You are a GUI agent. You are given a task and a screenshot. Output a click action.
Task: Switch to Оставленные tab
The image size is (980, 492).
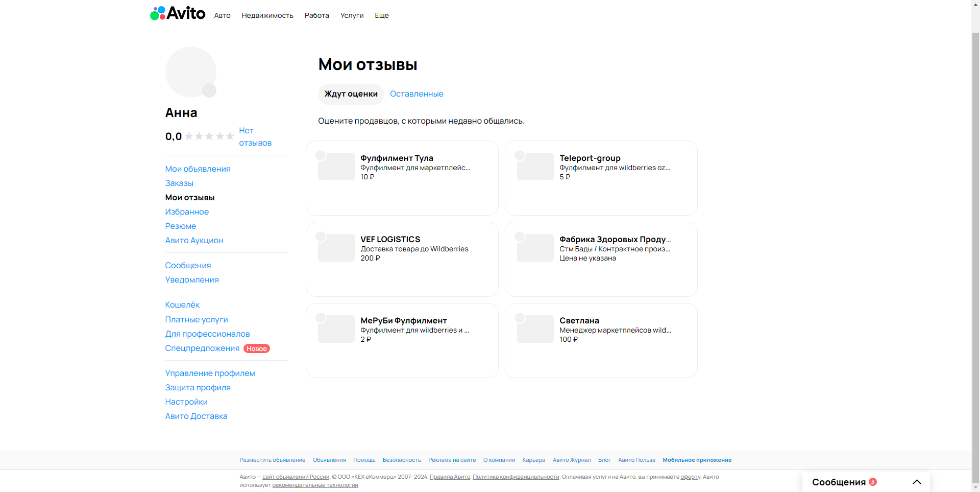[416, 94]
